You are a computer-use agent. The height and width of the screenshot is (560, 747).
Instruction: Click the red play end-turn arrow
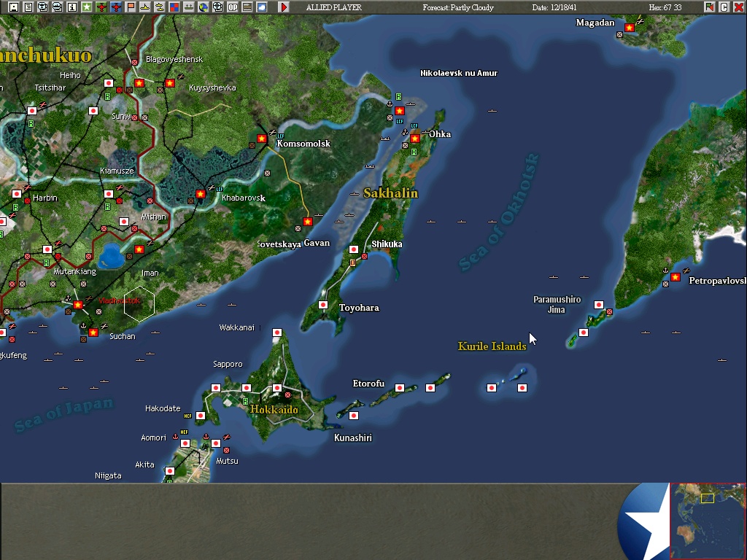tap(284, 7)
